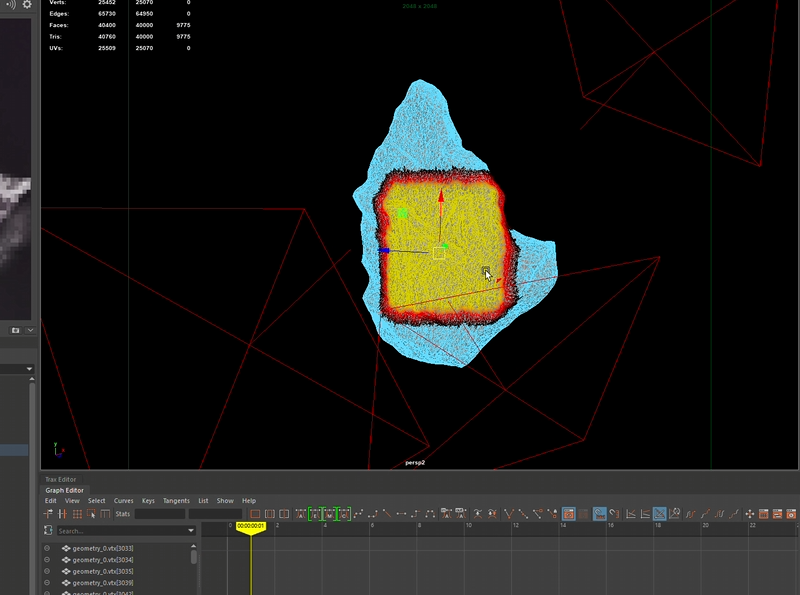
Task: Open the Curves menu
Action: (x=123, y=501)
